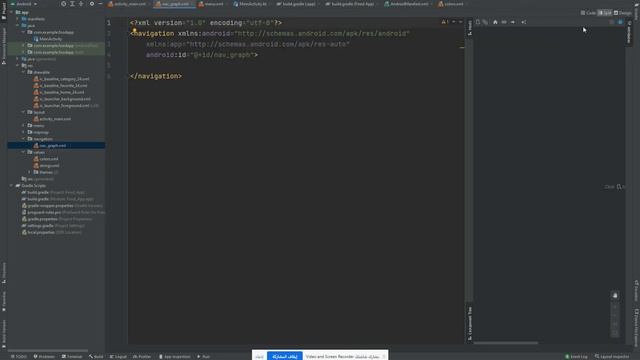Viewport: 640px width, 360px height.
Task: Select opened file in Project panel
Action: (63, 4)
